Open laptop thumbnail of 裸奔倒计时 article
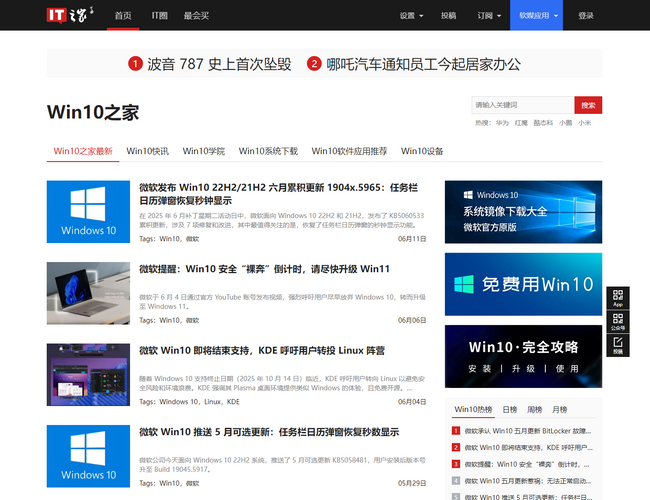 (88, 293)
